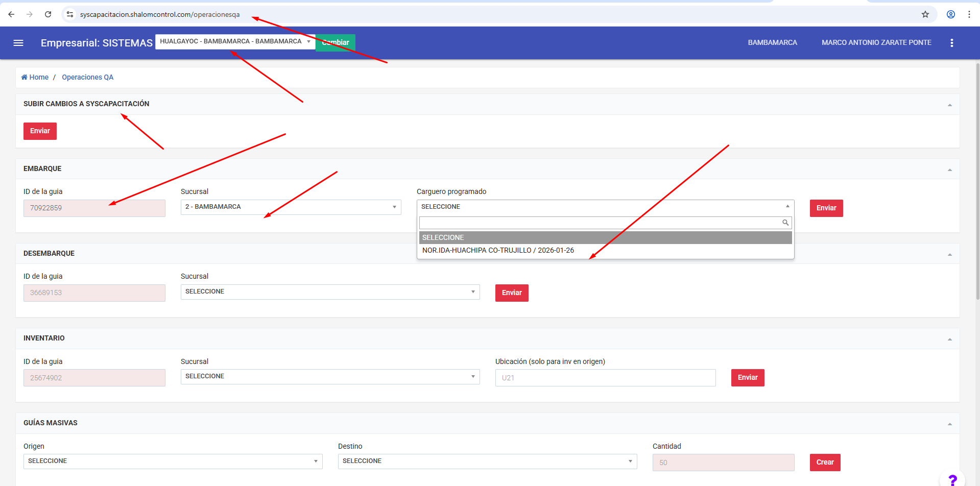980x486 pixels.
Task: Open the vertical dots menu in blue header
Action: coord(951,43)
